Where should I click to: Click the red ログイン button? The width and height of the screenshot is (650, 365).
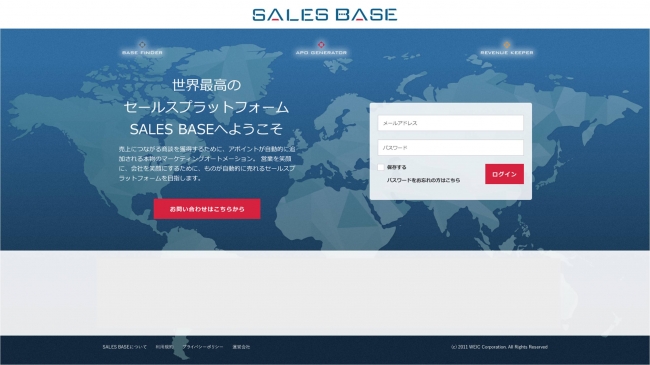tap(504, 174)
